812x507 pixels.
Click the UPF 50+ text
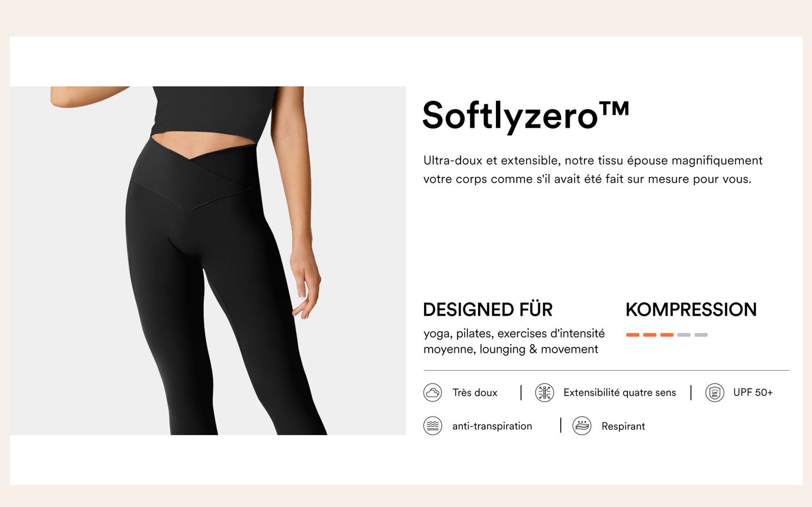pyautogui.click(x=753, y=393)
